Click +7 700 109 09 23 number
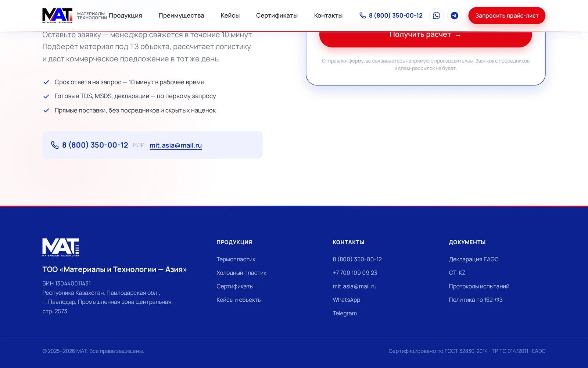The width and height of the screenshot is (588, 368). [355, 273]
